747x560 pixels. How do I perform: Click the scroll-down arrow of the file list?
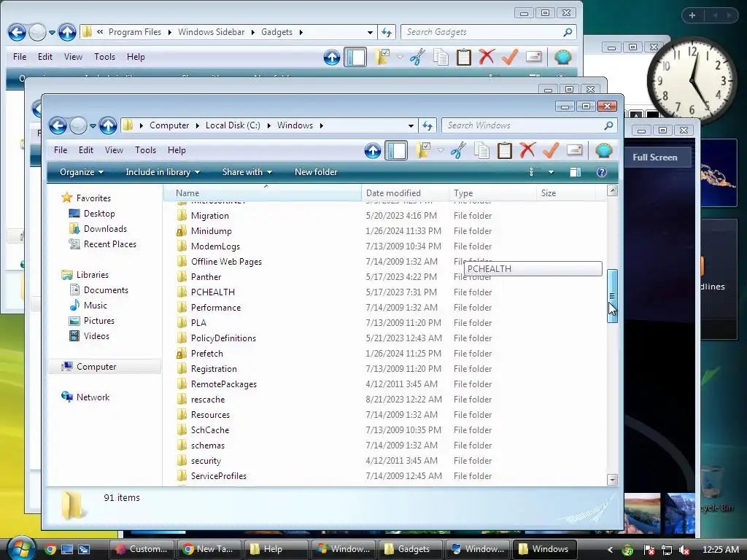point(613,480)
